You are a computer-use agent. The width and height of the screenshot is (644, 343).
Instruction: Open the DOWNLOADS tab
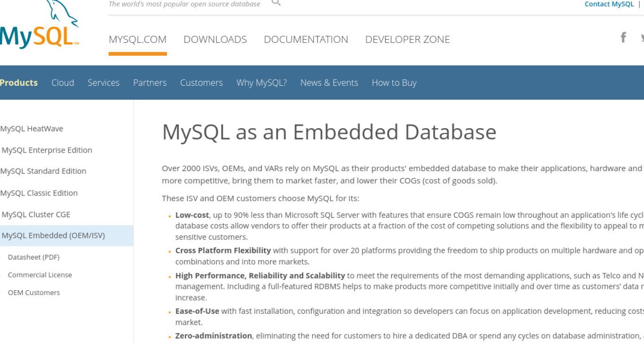(x=215, y=40)
